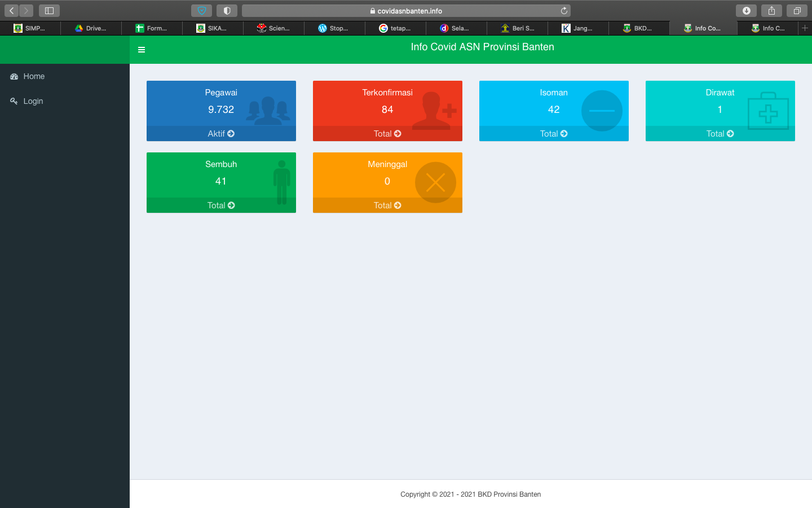Viewport: 812px width, 508px height.
Task: Click the medical kit icon on the Dirawat card
Action: click(x=768, y=111)
